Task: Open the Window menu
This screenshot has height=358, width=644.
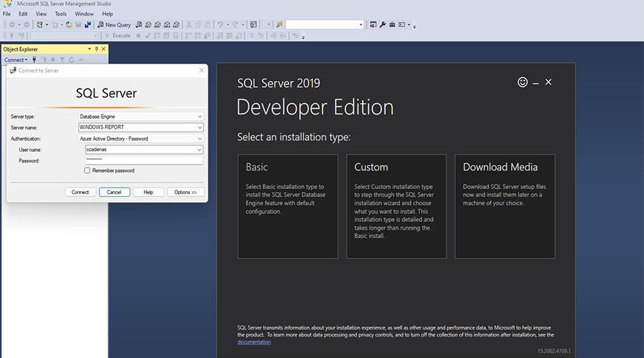Action: [x=84, y=14]
